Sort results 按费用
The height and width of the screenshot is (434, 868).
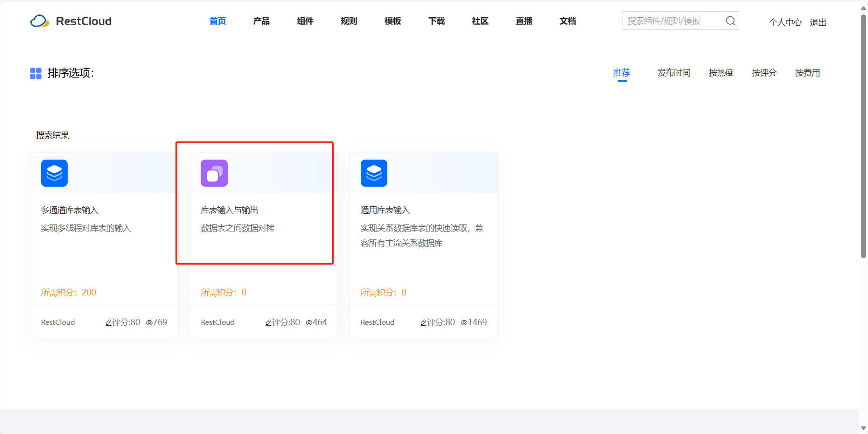pyautogui.click(x=807, y=73)
